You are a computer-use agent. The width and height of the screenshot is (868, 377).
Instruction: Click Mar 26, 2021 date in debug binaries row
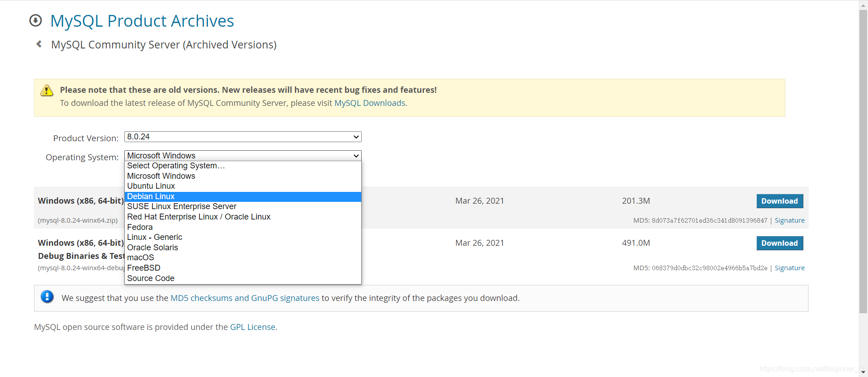[479, 243]
